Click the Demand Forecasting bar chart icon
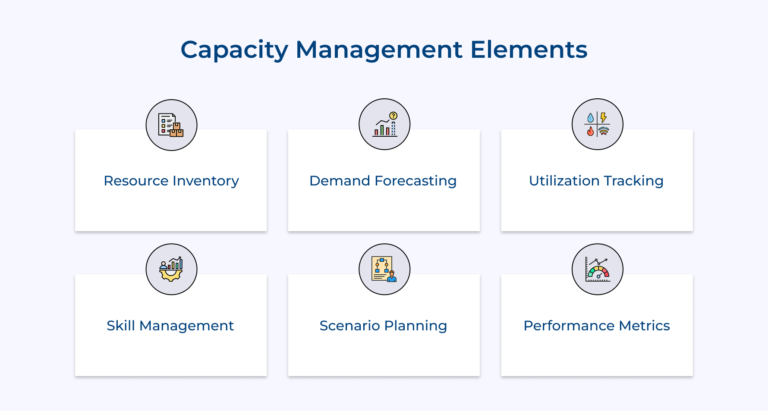This screenshot has height=411, width=768. (x=384, y=124)
